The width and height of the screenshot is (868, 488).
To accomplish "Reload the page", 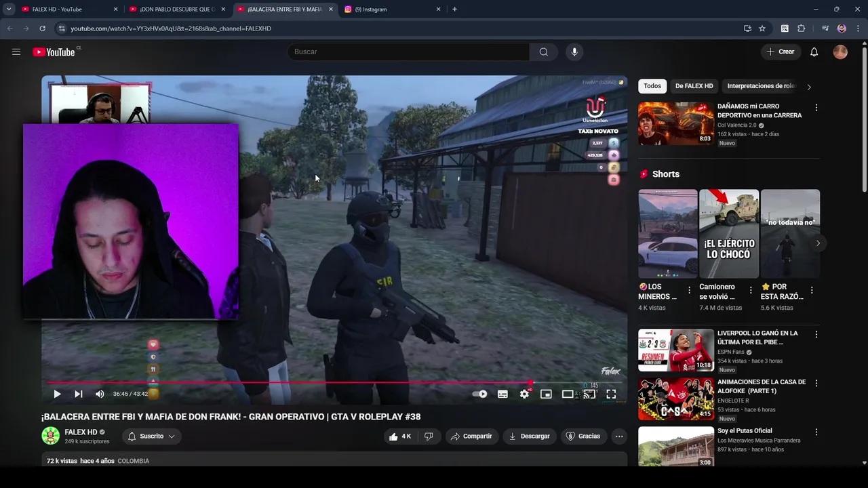I will pos(42,28).
